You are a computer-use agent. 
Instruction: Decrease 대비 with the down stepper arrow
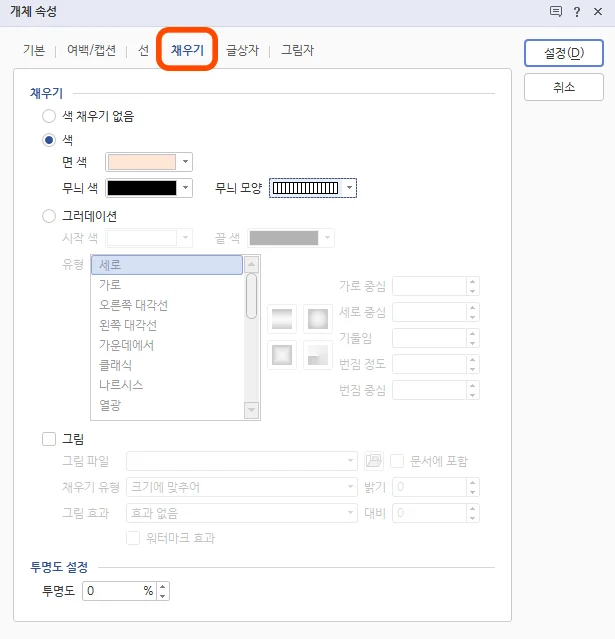tap(472, 518)
